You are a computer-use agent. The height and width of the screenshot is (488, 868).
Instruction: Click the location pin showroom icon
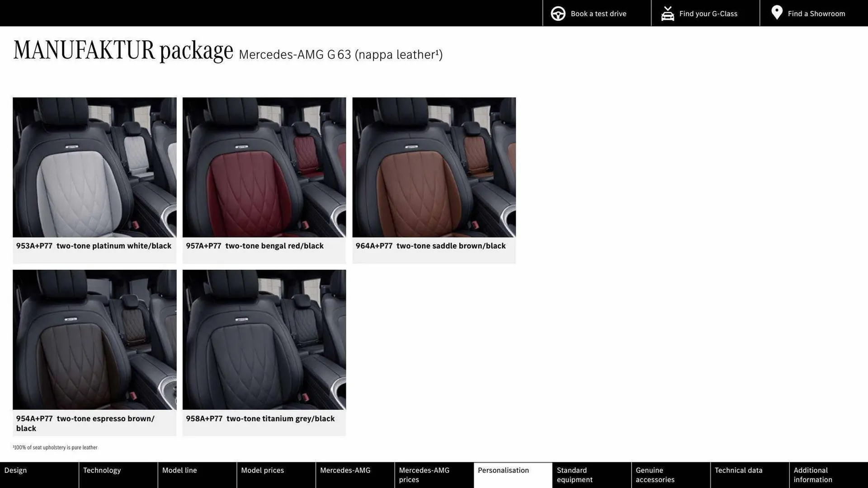click(x=777, y=13)
